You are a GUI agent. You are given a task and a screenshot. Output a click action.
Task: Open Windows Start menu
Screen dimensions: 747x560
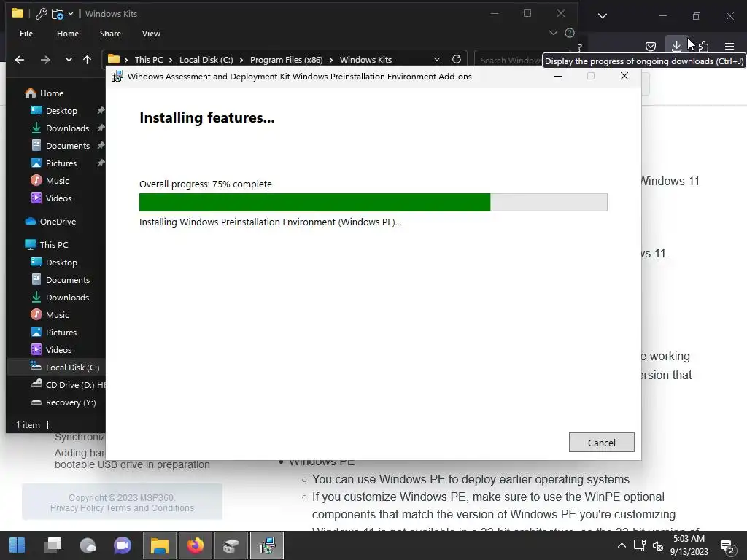pyautogui.click(x=18, y=545)
